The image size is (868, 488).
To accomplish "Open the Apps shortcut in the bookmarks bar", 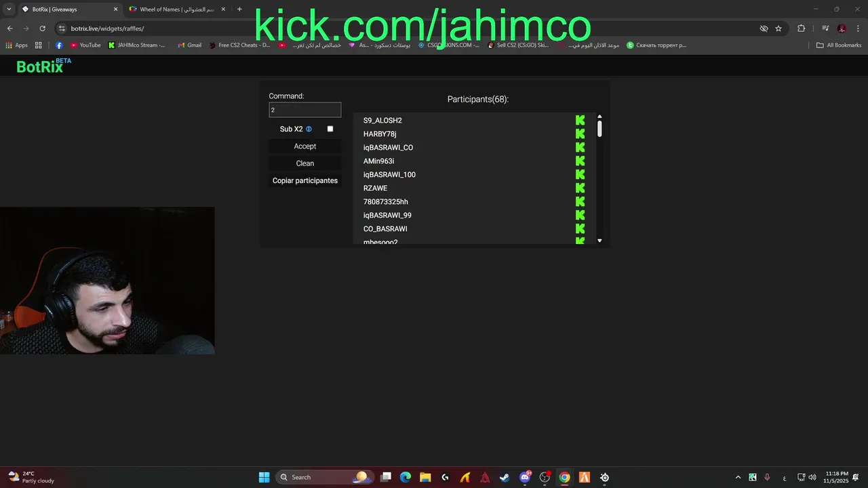I will click(17, 45).
